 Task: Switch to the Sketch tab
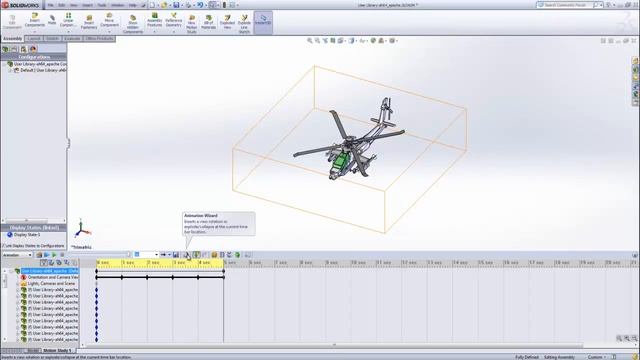click(52, 39)
